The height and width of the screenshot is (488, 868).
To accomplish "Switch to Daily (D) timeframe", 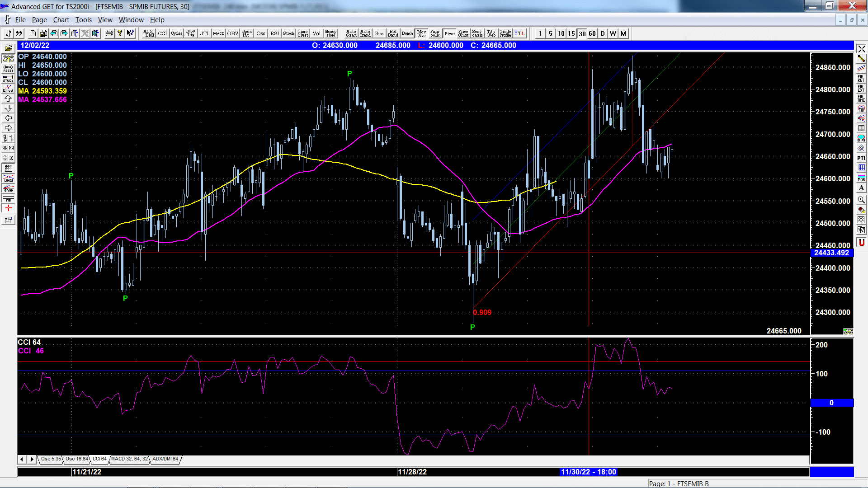I will [603, 33].
